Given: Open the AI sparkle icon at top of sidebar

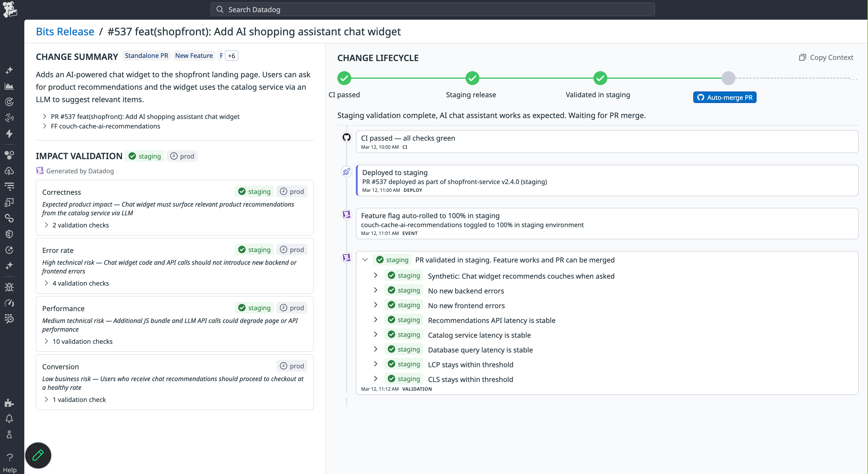Looking at the screenshot, I should pos(10,70).
